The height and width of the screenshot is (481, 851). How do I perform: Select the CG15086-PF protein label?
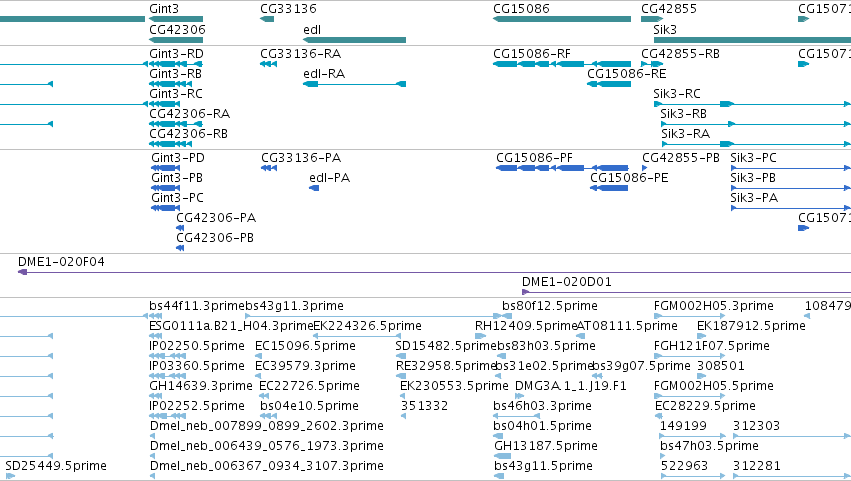click(535, 158)
